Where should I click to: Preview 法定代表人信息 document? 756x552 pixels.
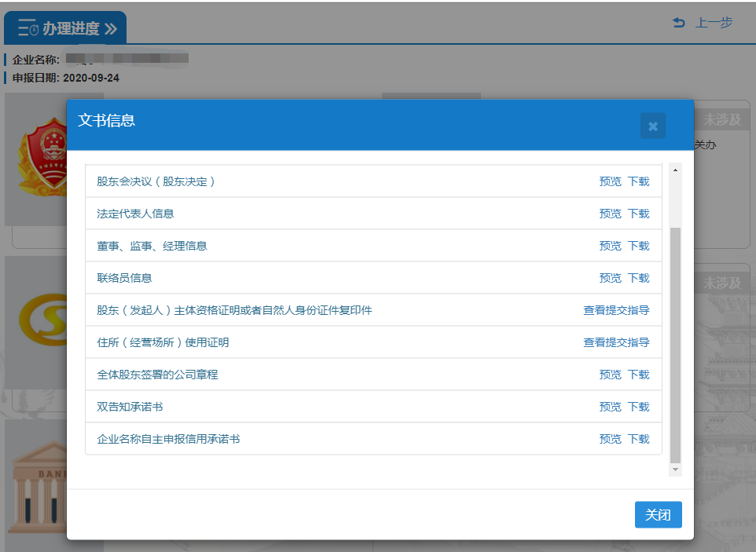click(x=610, y=214)
